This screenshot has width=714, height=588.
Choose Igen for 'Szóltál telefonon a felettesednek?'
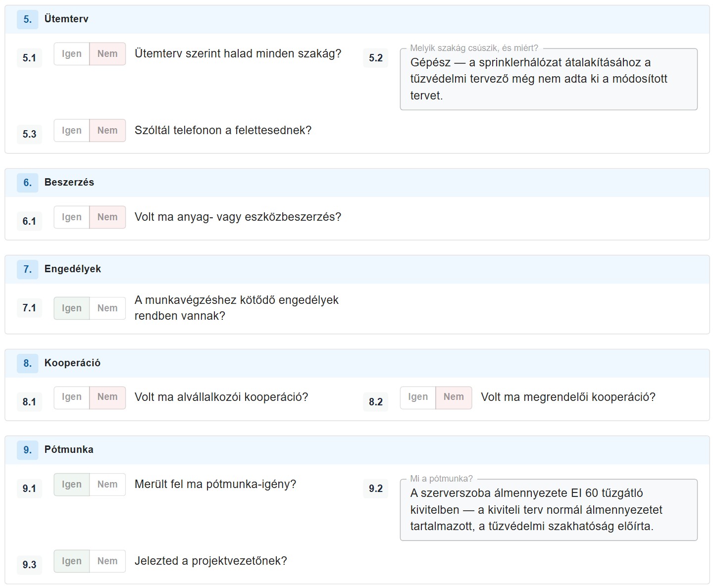(x=72, y=131)
